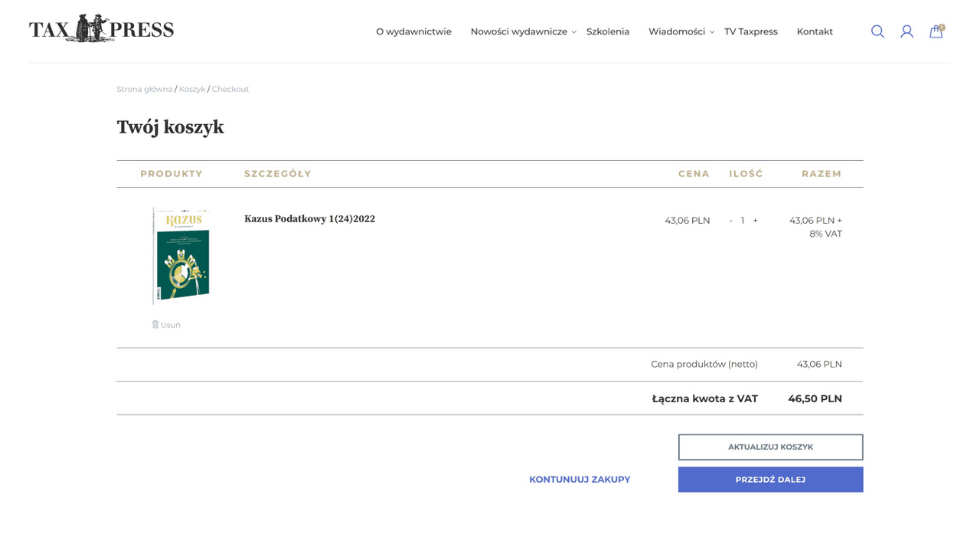Click the Łączna kwota z VAT label
980x534 pixels.
point(704,399)
